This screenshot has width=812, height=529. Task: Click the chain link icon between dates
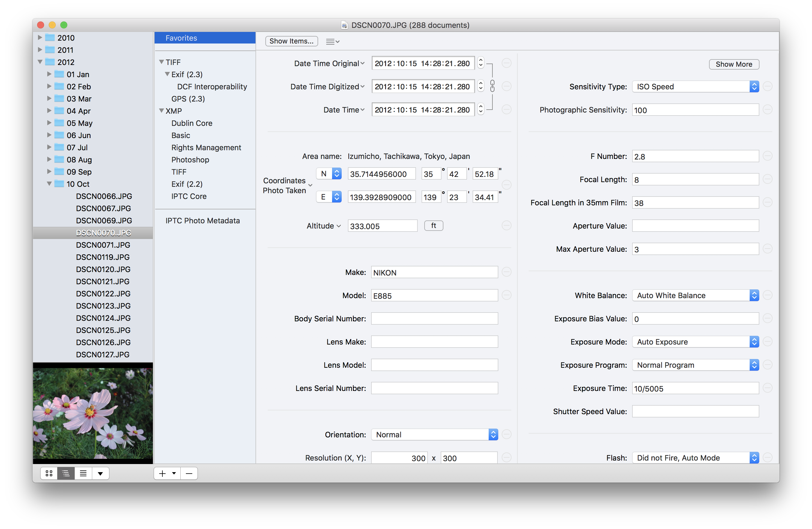[492, 86]
